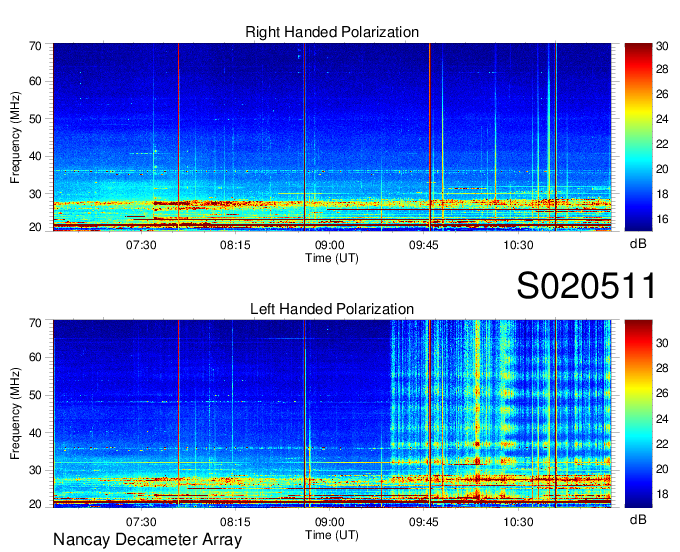Click the 09:45 tick on the left-handed plot
This screenshot has height=552, width=680.
[424, 522]
